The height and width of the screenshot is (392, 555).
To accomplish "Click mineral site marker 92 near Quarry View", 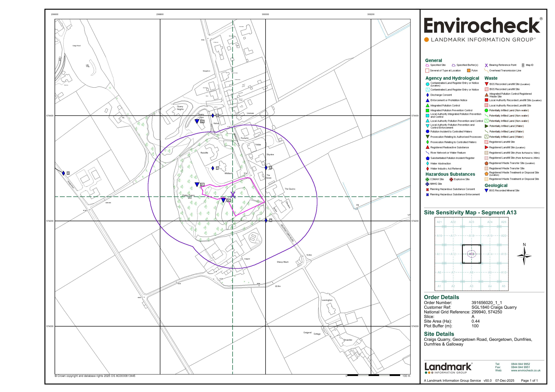I will coord(197,121).
